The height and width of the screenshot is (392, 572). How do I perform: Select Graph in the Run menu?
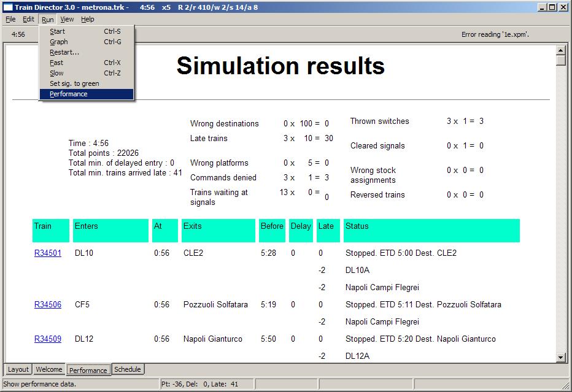tap(59, 42)
